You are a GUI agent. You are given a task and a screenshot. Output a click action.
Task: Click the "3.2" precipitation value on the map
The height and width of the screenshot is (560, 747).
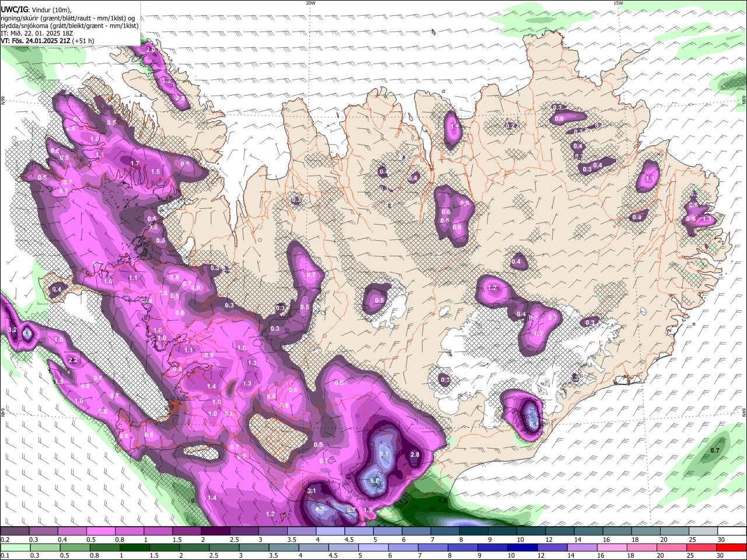coord(12,330)
